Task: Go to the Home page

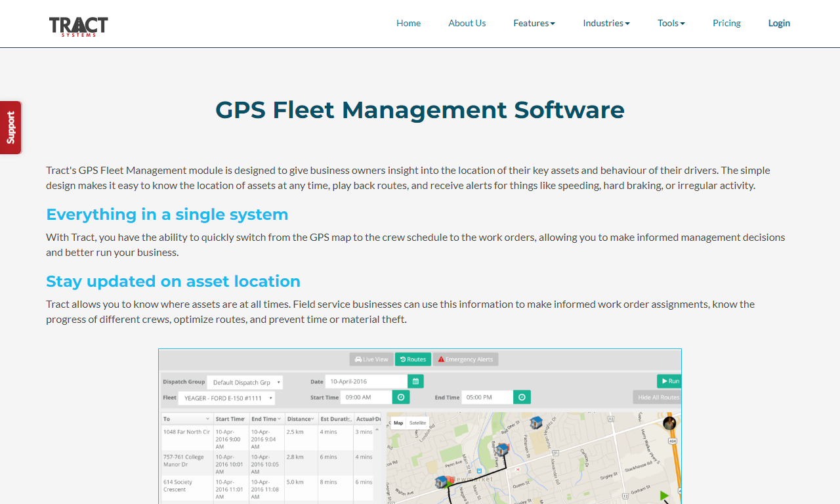Action: tap(408, 23)
